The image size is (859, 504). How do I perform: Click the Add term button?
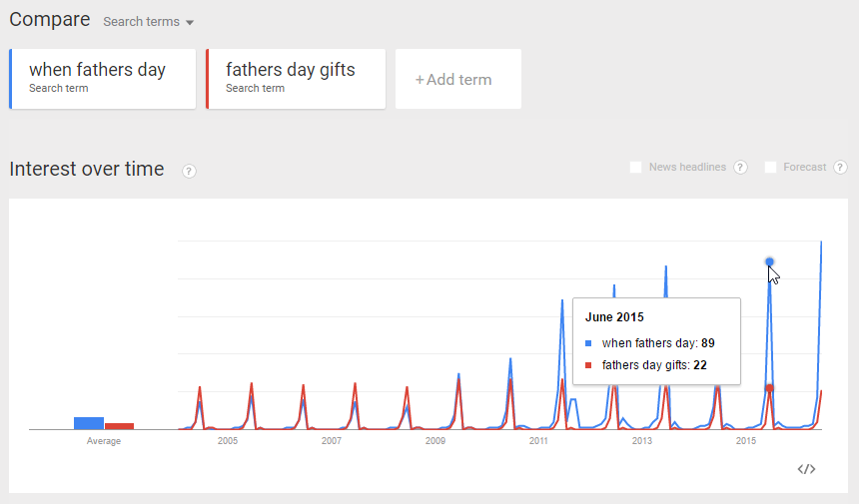[458, 79]
